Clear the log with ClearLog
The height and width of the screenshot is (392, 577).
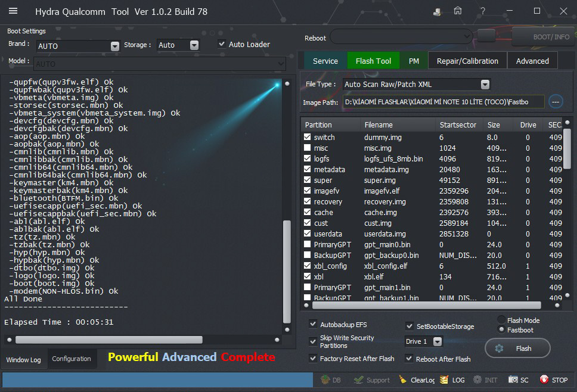click(x=417, y=380)
